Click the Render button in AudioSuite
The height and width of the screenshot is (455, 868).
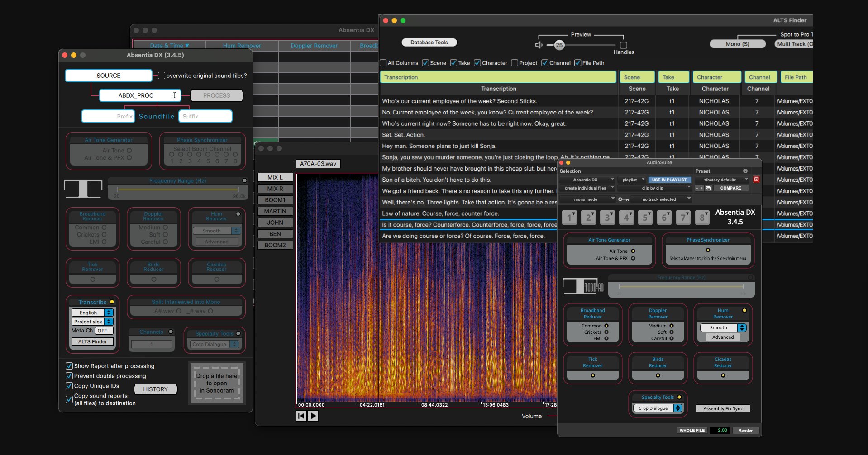pos(745,430)
